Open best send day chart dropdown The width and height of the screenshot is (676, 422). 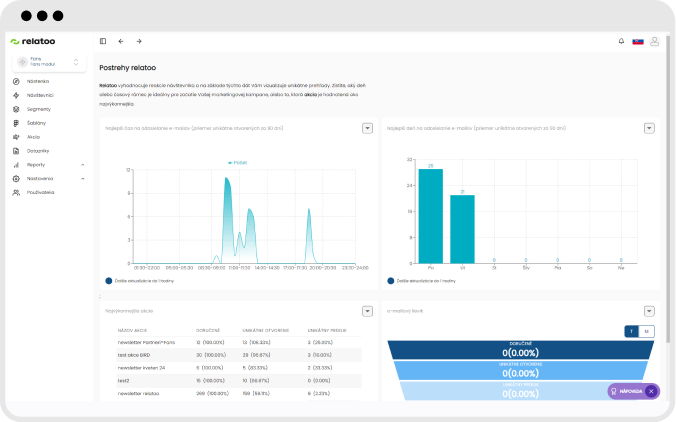(649, 128)
